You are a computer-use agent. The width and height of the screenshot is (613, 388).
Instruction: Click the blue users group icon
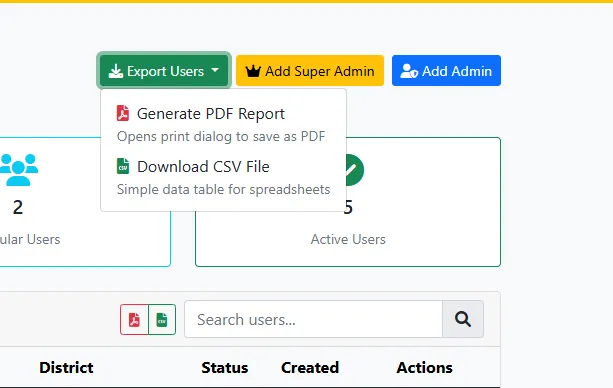pyautogui.click(x=18, y=169)
